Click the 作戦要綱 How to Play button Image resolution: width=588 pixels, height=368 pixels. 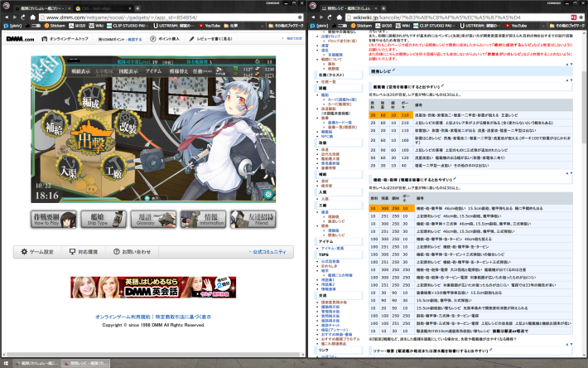click(54, 219)
